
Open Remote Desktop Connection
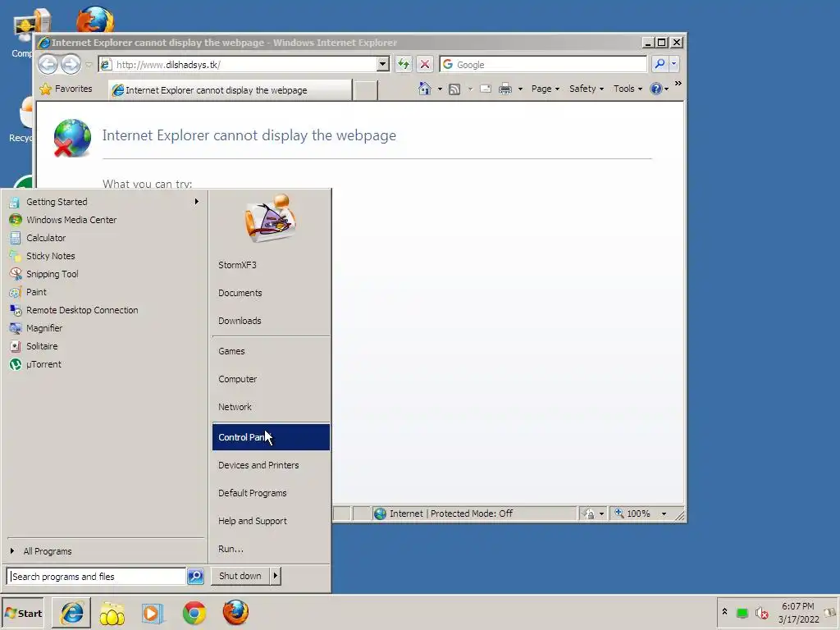(104, 310)
